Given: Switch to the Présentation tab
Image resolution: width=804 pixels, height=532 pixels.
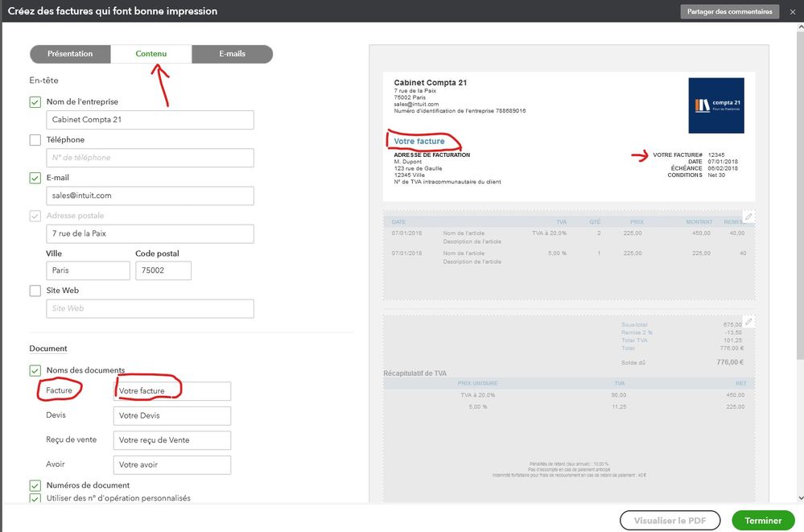Looking at the screenshot, I should tap(70, 54).
